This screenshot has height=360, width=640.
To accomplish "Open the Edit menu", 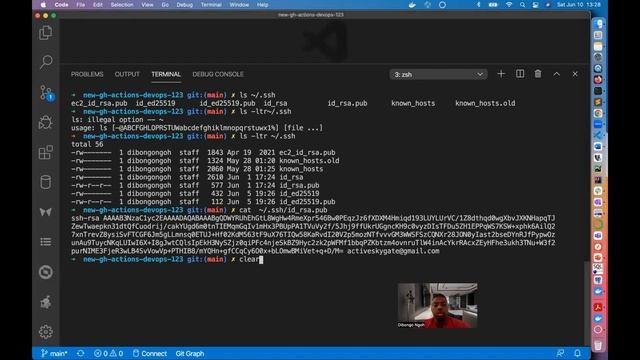I will click(x=98, y=5).
